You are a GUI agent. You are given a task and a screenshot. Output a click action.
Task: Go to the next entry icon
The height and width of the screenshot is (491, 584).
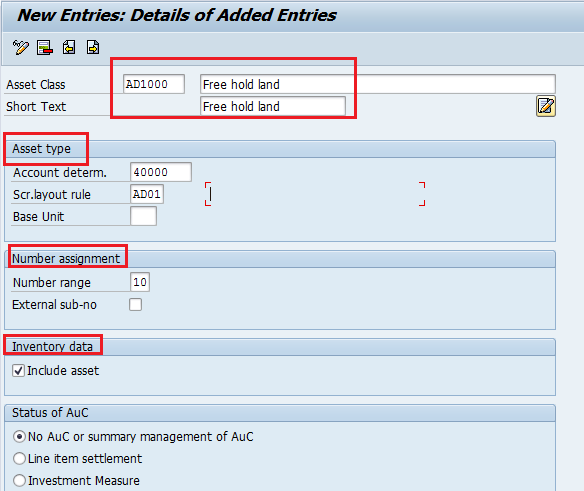pyautogui.click(x=93, y=47)
